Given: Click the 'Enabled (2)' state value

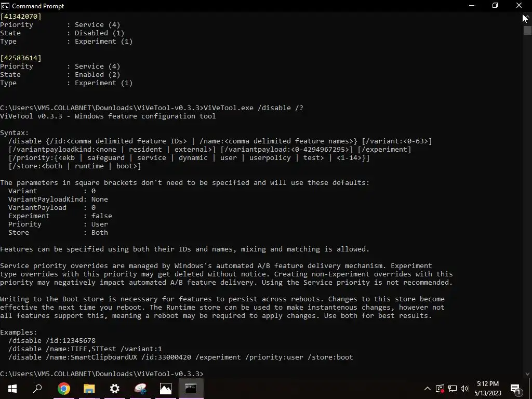Looking at the screenshot, I should click(x=97, y=75).
